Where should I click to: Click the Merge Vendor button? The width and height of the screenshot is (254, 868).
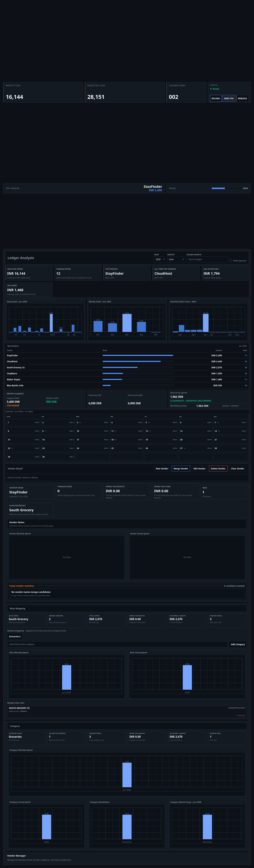[181, 469]
